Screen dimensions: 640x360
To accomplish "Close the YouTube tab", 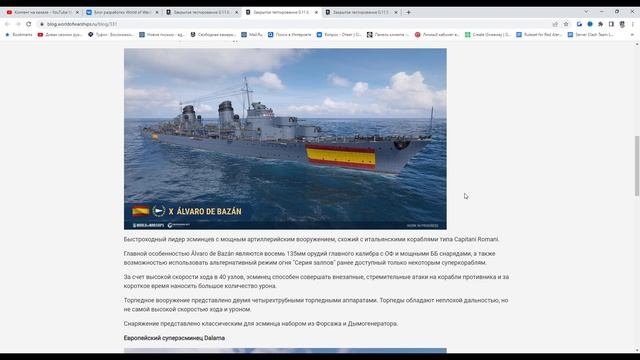I will [77, 12].
